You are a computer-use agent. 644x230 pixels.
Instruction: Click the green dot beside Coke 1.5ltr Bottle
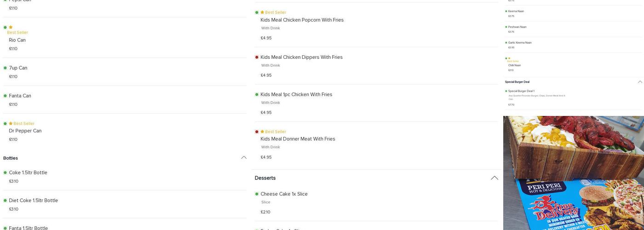[5, 173]
